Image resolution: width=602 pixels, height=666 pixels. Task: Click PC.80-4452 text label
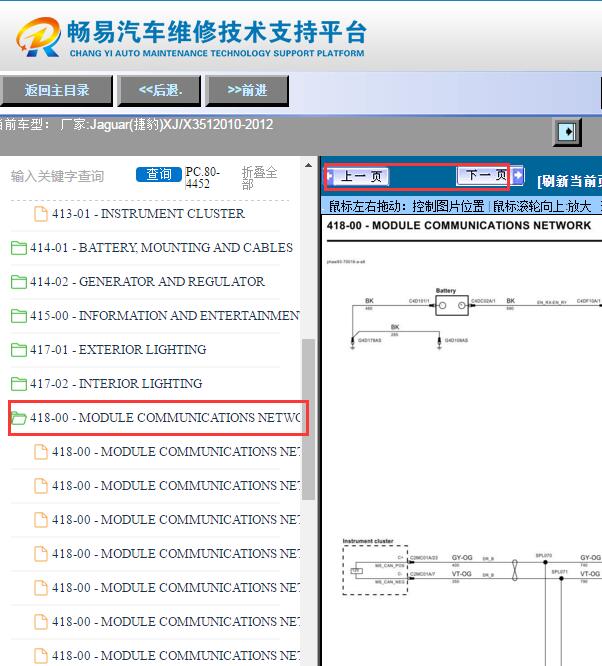202,178
